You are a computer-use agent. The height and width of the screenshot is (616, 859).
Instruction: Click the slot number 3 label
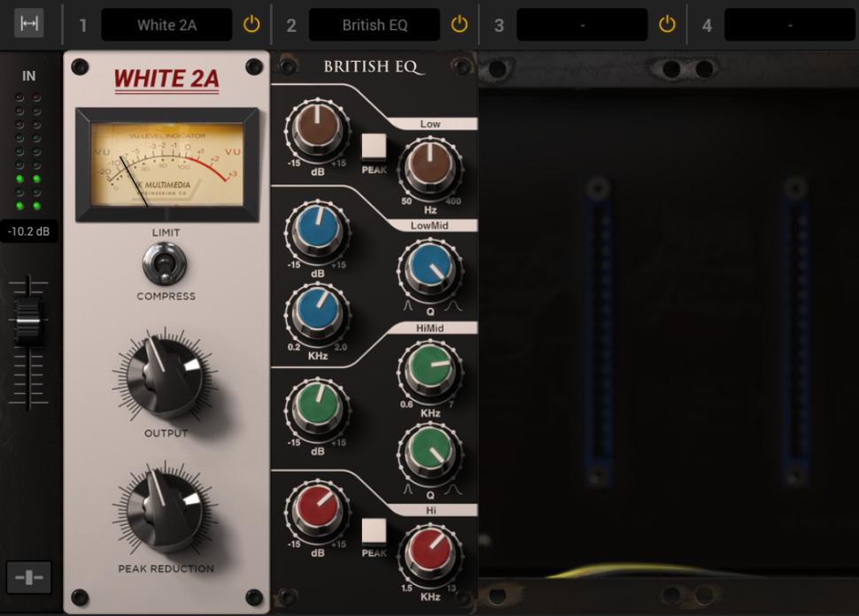click(x=499, y=25)
